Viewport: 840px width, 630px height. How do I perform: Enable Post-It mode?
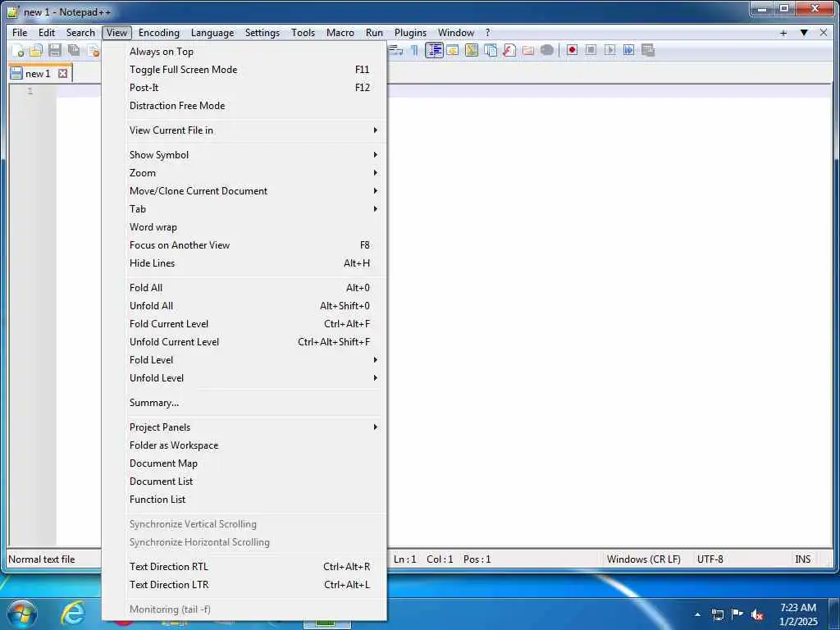244,88
